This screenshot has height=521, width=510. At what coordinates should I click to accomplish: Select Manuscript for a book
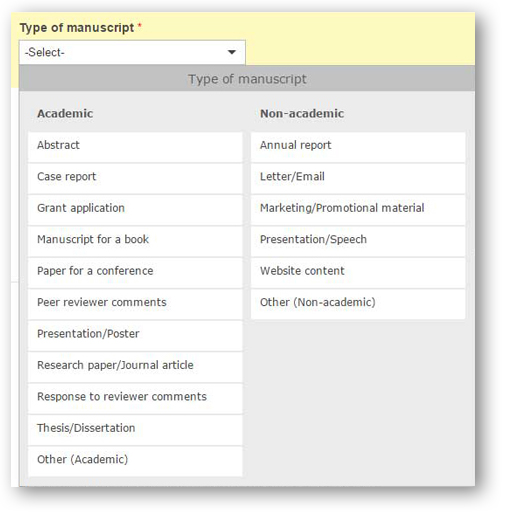pos(135,241)
